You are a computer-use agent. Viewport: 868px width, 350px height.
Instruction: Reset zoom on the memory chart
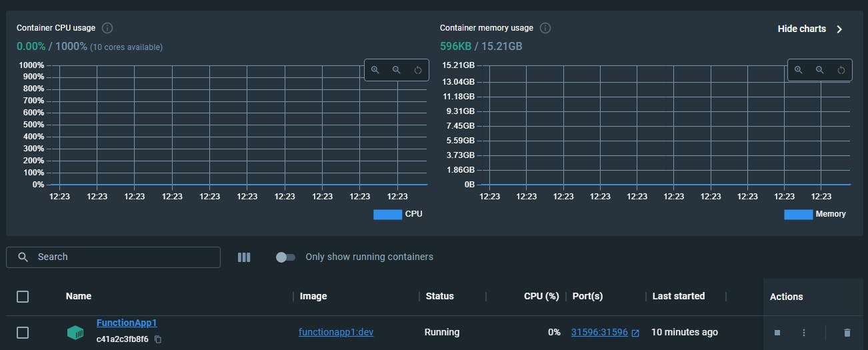pos(841,70)
